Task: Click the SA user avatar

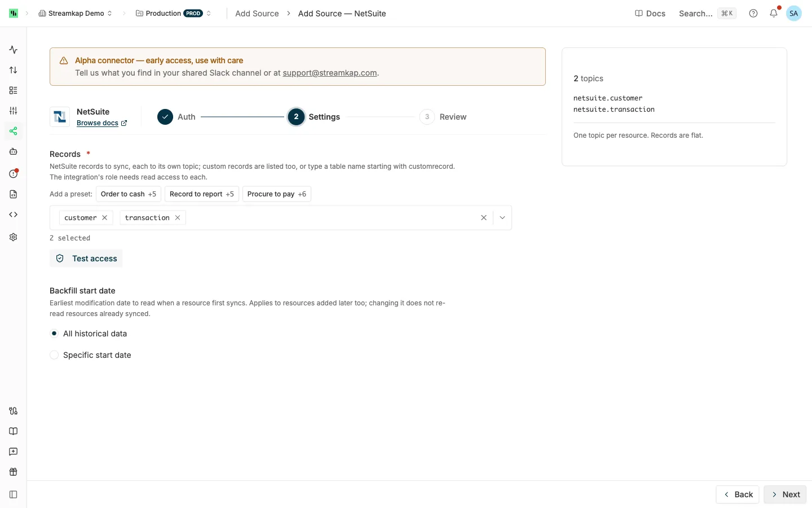Action: (x=794, y=14)
